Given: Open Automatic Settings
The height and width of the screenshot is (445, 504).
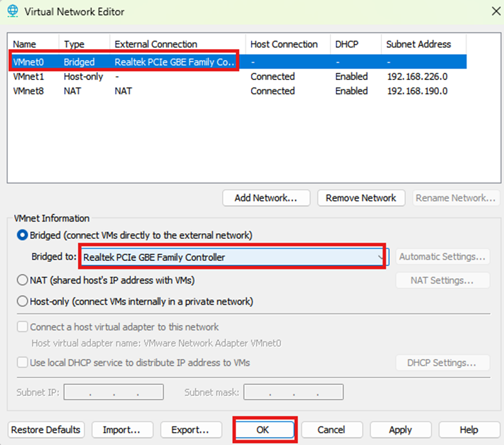Looking at the screenshot, I should [x=443, y=256].
